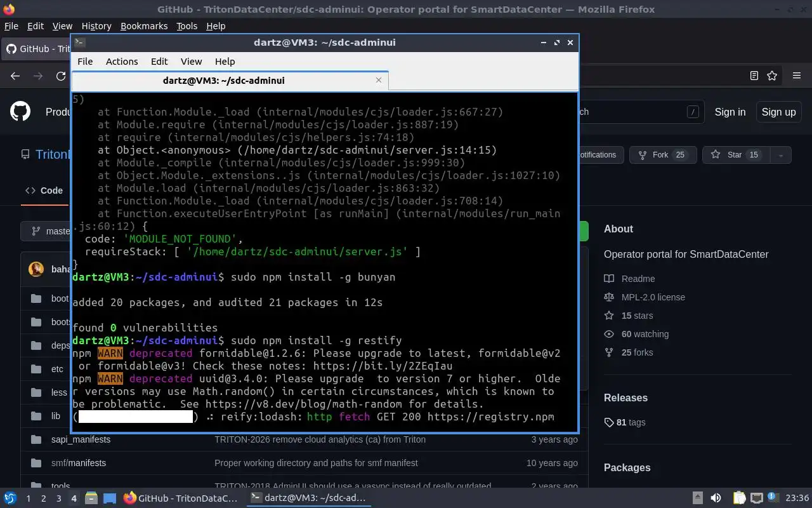Click the clock showing 23:36

tap(797, 498)
